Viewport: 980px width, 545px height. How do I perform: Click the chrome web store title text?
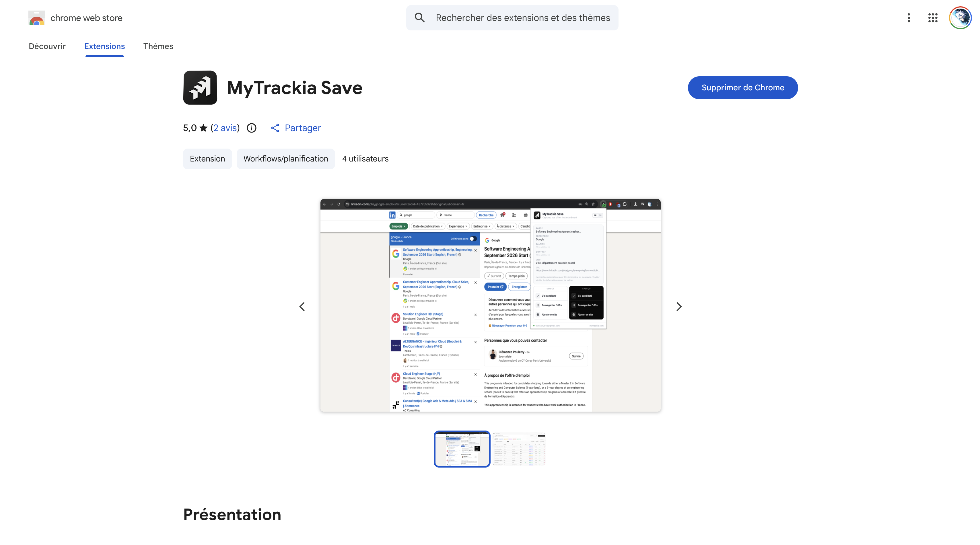point(86,18)
